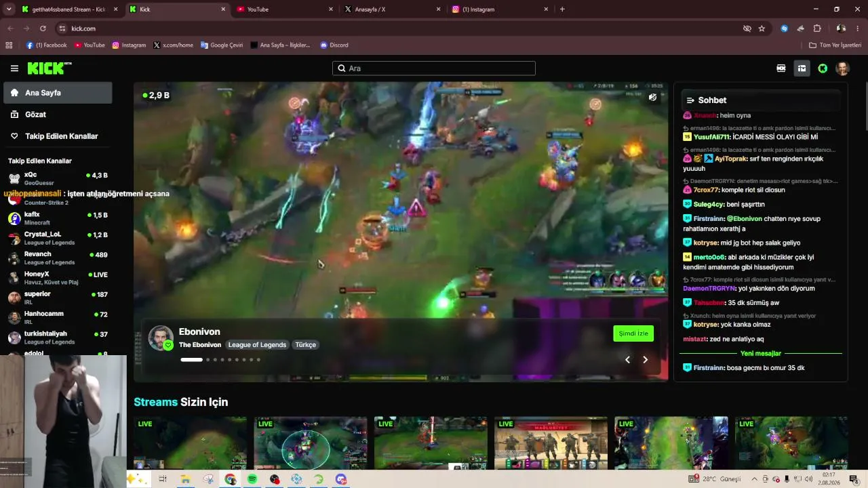Open Hanhocamm channel in sidebar
Viewport: 868px width, 488px height.
tap(58, 317)
